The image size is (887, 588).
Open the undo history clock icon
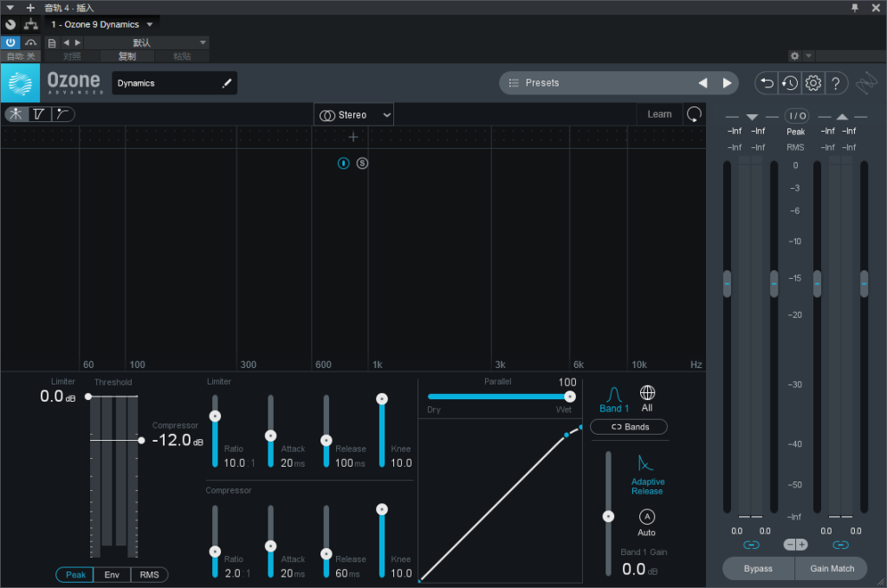[x=790, y=83]
